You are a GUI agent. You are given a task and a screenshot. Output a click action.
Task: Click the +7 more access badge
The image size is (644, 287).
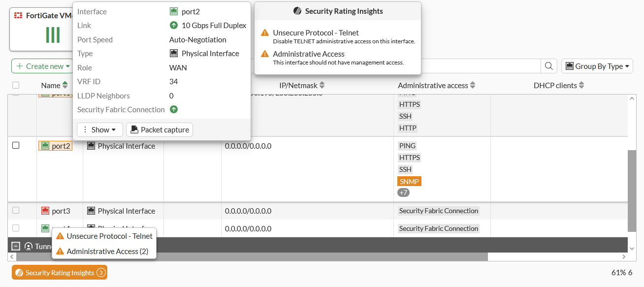pos(403,192)
